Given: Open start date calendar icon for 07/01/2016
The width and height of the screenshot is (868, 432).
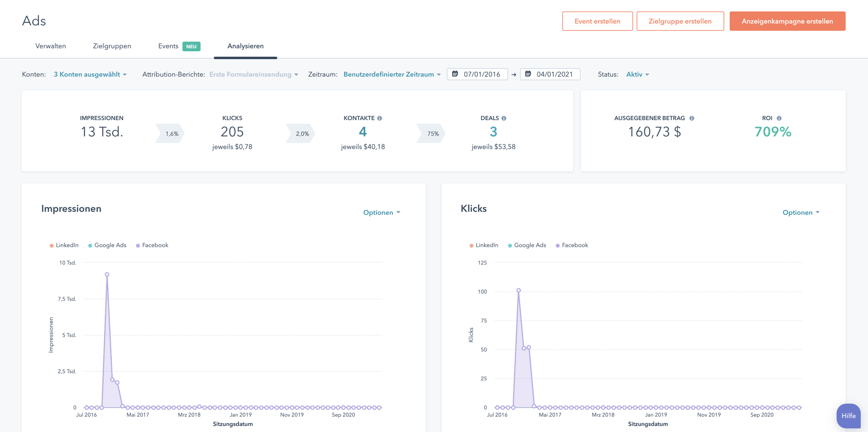Looking at the screenshot, I should pyautogui.click(x=455, y=74).
